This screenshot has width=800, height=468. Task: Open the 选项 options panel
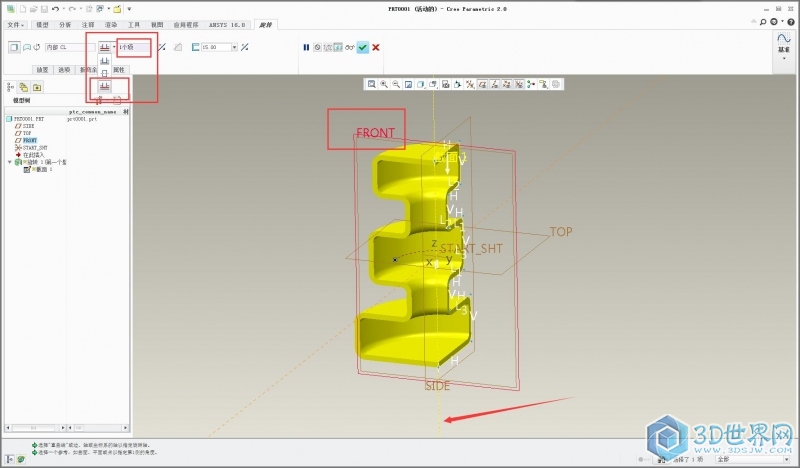tap(64, 70)
